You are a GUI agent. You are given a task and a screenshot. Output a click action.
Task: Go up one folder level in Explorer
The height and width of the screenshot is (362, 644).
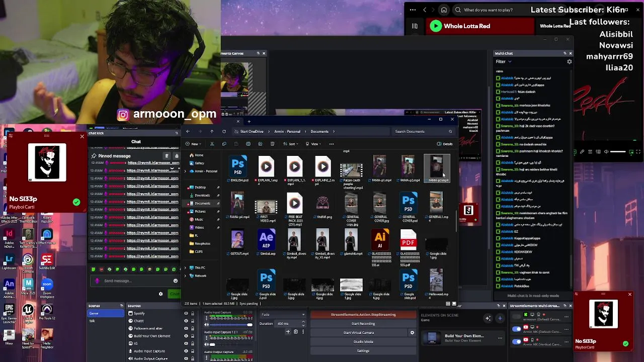[x=212, y=131]
